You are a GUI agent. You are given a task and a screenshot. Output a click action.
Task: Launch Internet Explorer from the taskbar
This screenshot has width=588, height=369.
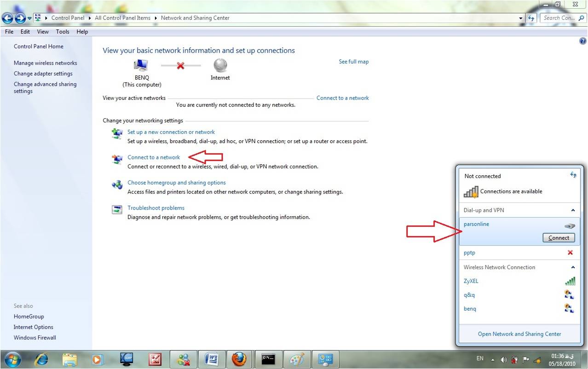[42, 359]
